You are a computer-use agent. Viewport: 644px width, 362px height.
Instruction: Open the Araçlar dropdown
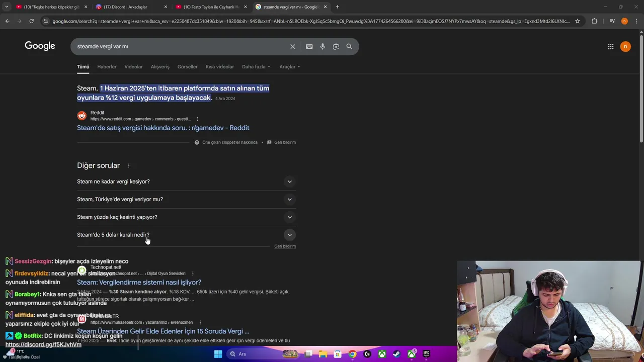click(290, 66)
